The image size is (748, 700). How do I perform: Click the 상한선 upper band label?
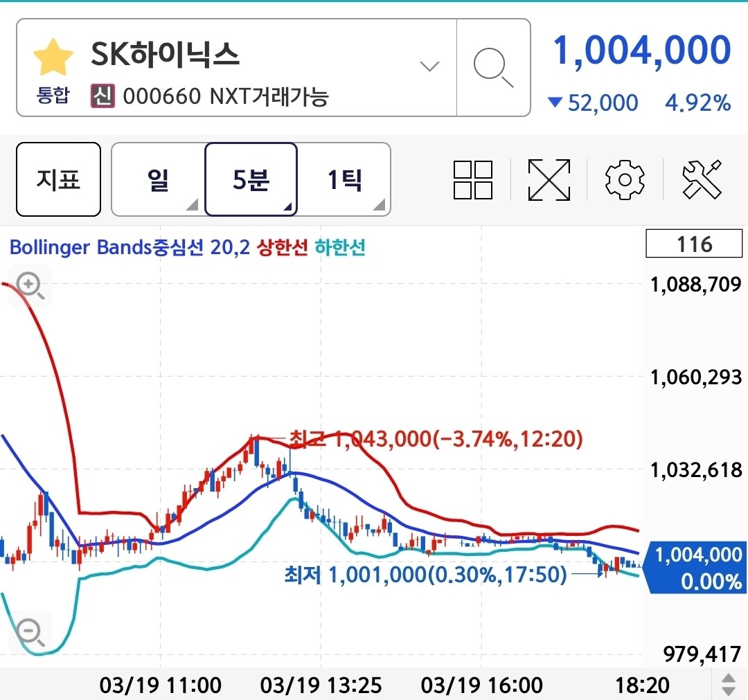(283, 247)
